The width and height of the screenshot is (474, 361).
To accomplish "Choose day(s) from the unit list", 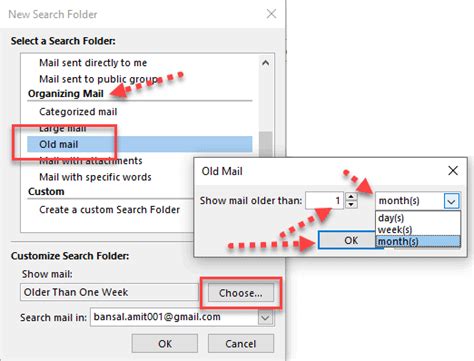I will (x=418, y=218).
